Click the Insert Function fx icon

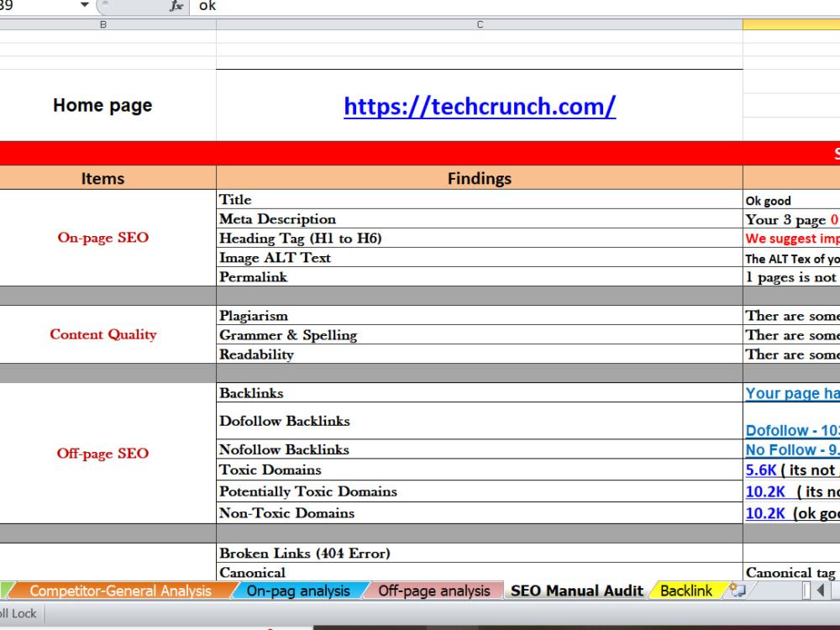176,6
